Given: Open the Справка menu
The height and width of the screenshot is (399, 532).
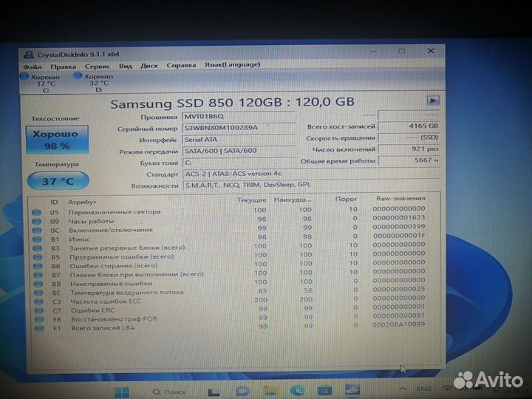Looking at the screenshot, I should click(181, 65).
